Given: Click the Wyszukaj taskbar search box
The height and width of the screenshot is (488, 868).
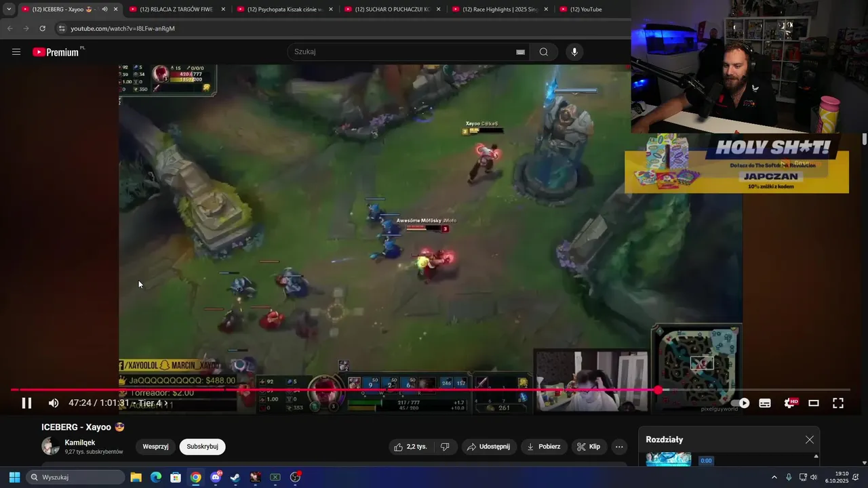Looking at the screenshot, I should click(74, 477).
